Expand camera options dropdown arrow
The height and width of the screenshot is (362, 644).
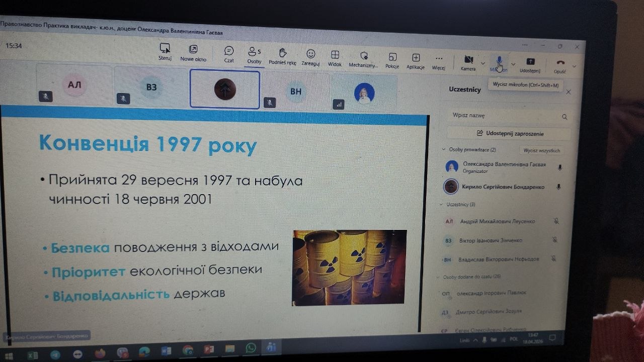(483, 63)
